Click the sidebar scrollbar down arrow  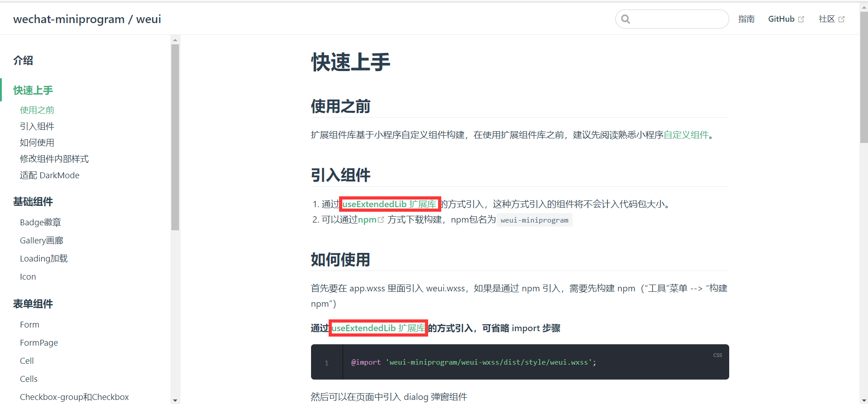pos(175,400)
